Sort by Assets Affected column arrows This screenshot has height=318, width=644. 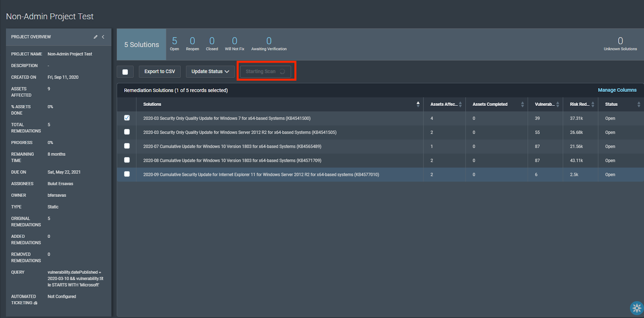tap(460, 104)
